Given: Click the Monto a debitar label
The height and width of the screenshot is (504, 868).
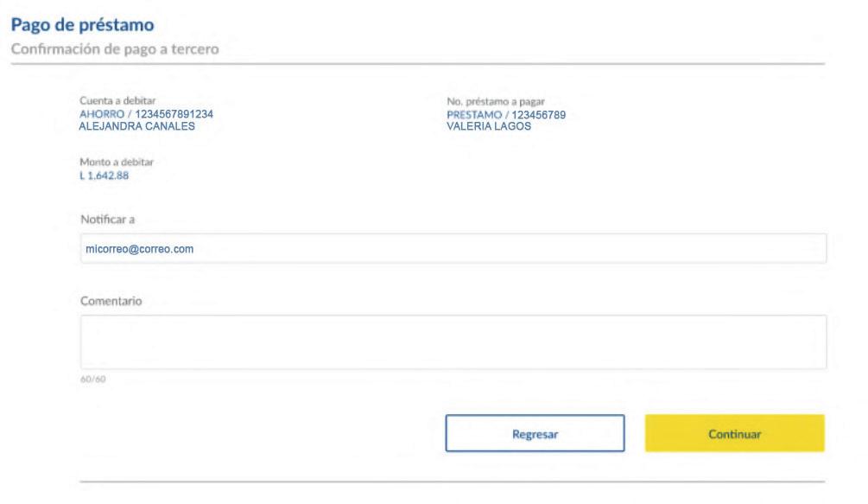Looking at the screenshot, I should [x=109, y=161].
